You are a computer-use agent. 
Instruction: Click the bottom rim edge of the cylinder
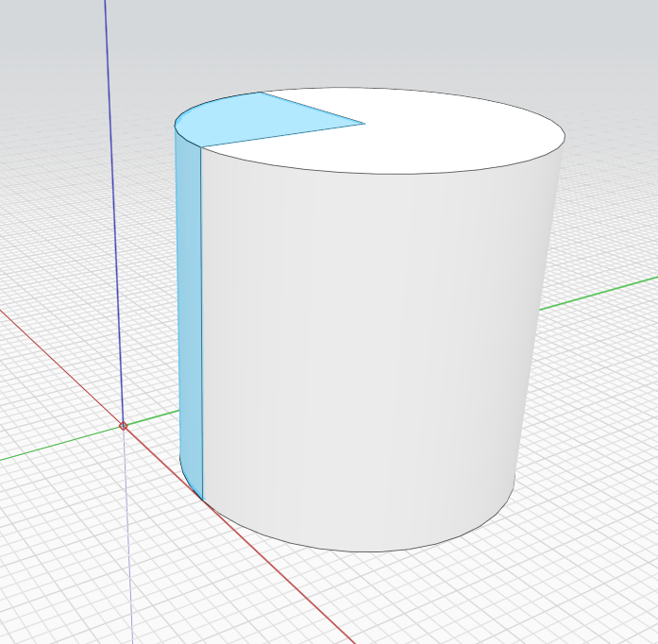[378, 551]
